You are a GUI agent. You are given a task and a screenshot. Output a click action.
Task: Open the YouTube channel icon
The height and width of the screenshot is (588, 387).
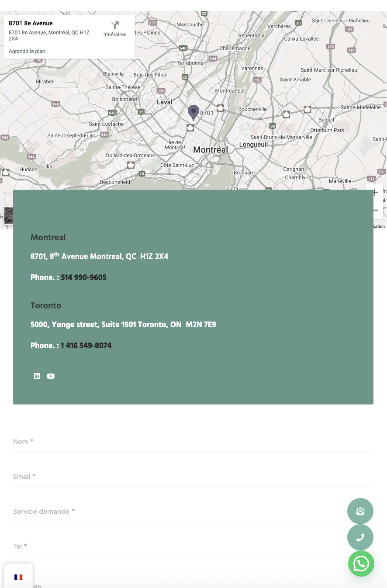(x=51, y=376)
